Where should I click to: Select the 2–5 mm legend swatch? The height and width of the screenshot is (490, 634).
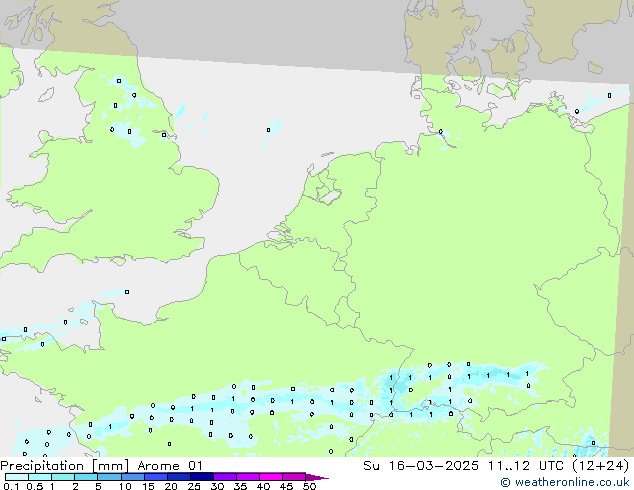86,477
